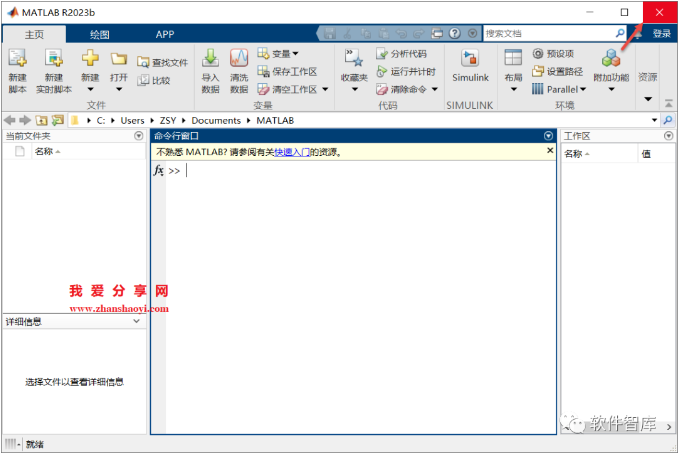Click the quick access customize arrow
Image resolution: width=679 pixels, height=453 pixels.
tap(472, 33)
